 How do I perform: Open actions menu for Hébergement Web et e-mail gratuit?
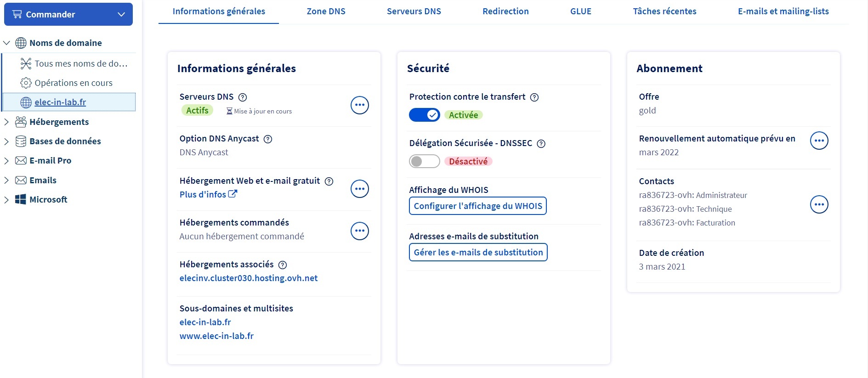pos(359,189)
